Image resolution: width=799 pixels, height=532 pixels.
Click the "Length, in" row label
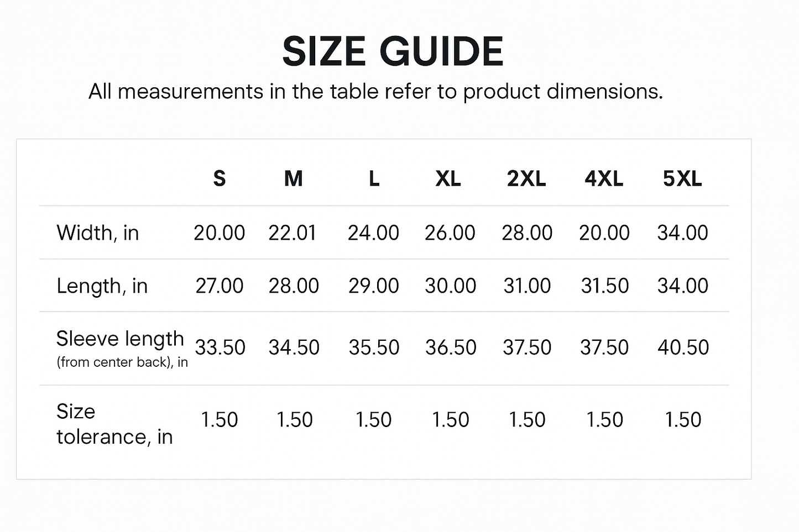click(x=102, y=286)
